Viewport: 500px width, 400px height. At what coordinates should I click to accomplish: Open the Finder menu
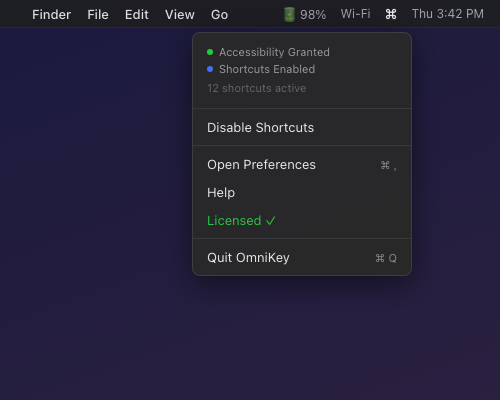(x=51, y=15)
